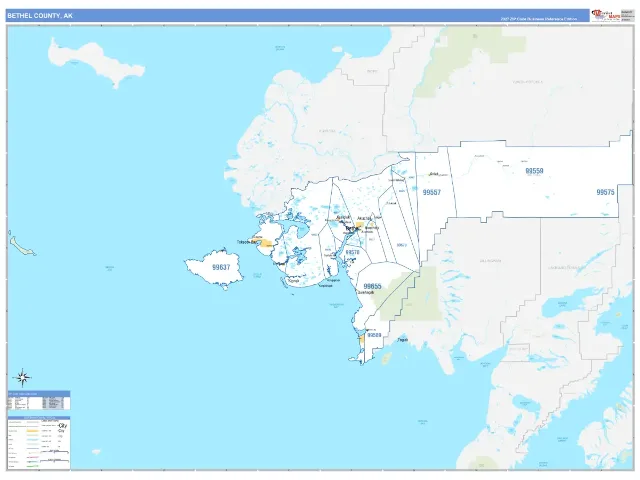Select ZIP code label 99575

(x=605, y=192)
